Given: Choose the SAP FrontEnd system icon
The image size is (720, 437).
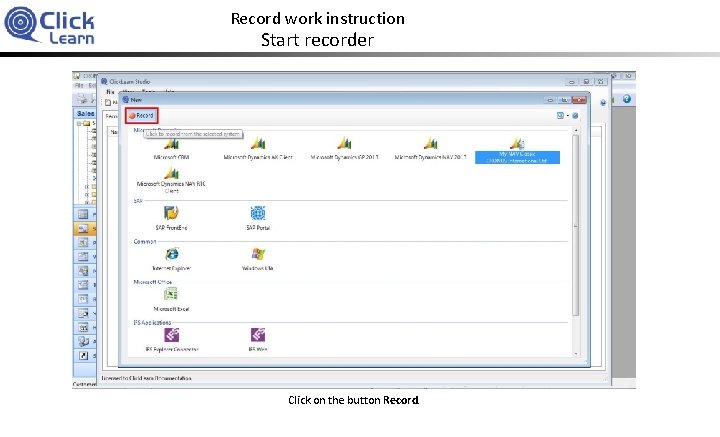Looking at the screenshot, I should point(171,213).
